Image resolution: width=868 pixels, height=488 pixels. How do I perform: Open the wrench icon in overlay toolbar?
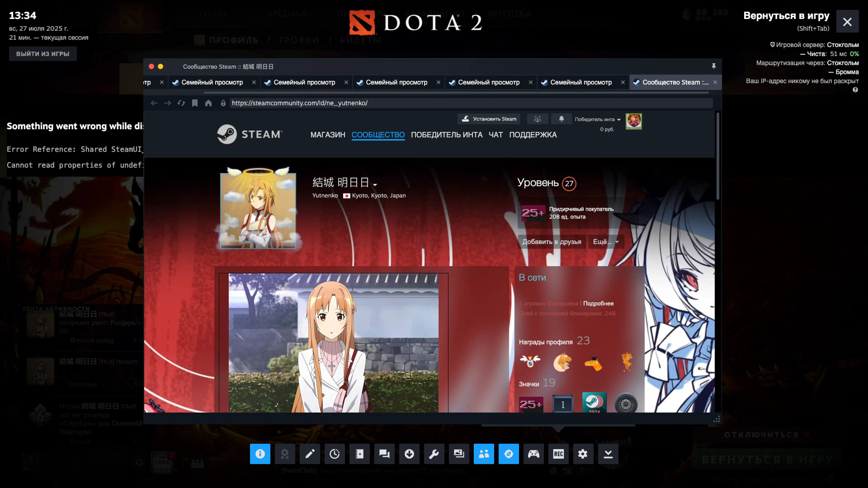coord(434,454)
